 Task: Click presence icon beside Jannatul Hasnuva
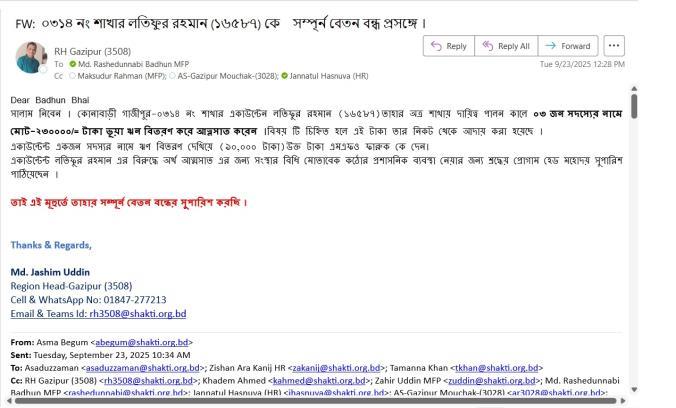tap(284, 75)
